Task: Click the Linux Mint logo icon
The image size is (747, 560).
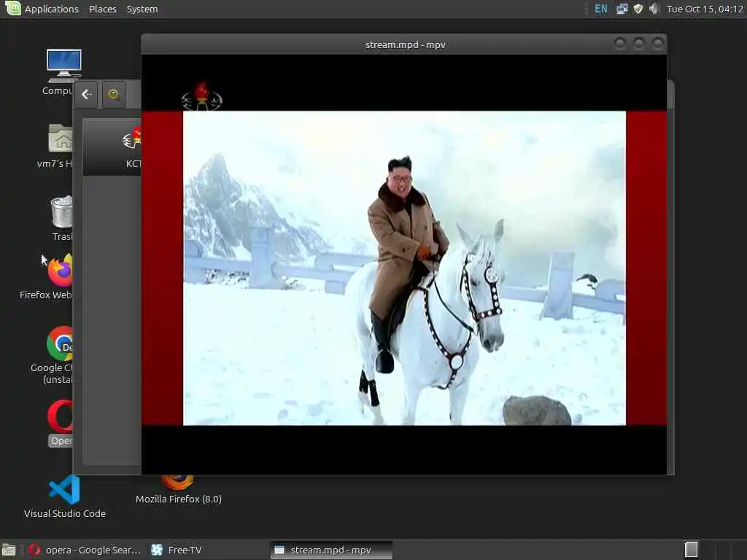Action: [x=13, y=8]
